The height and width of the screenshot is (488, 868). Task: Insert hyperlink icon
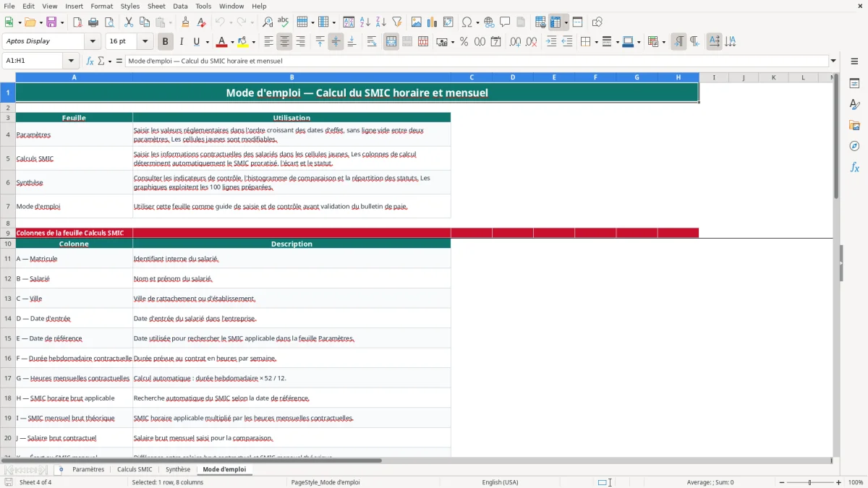point(489,22)
